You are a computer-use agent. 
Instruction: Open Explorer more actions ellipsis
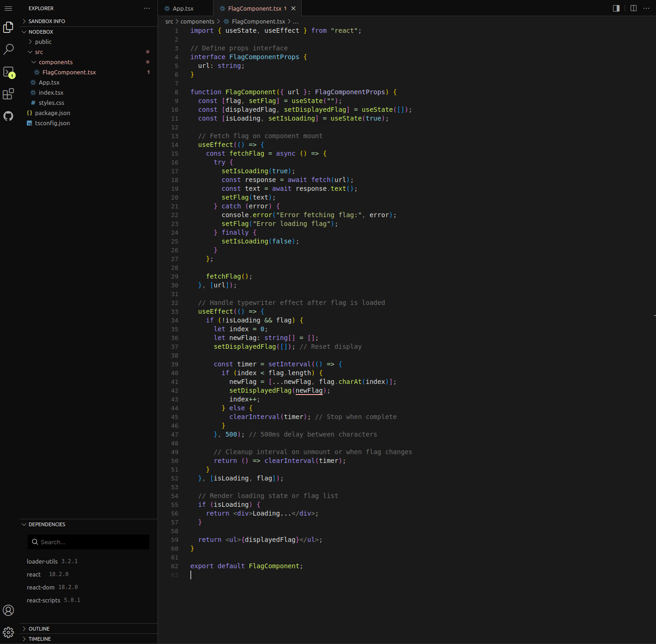[147, 8]
